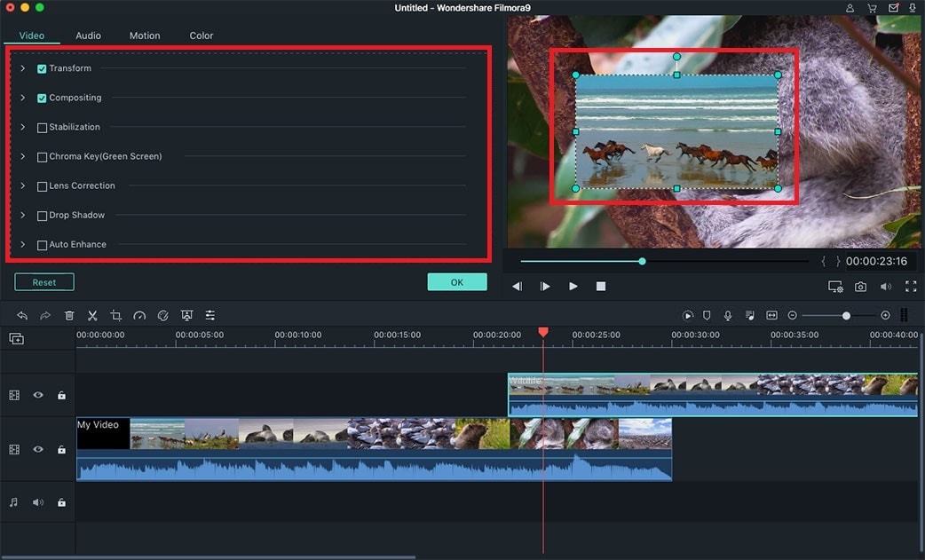
Task: Enable the Auto Enhance checkbox
Action: pos(42,245)
